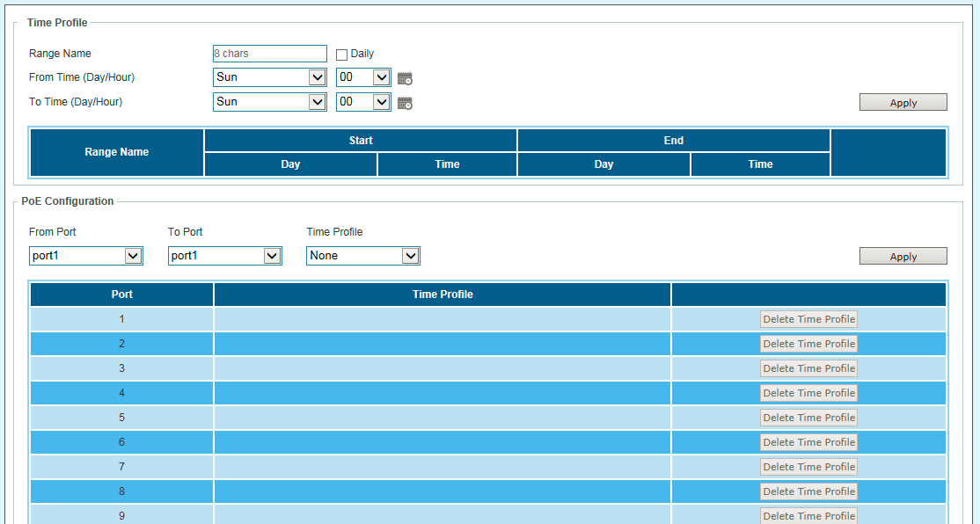Enable the Daily checkbox
The width and height of the screenshot is (980, 524).
coord(342,55)
